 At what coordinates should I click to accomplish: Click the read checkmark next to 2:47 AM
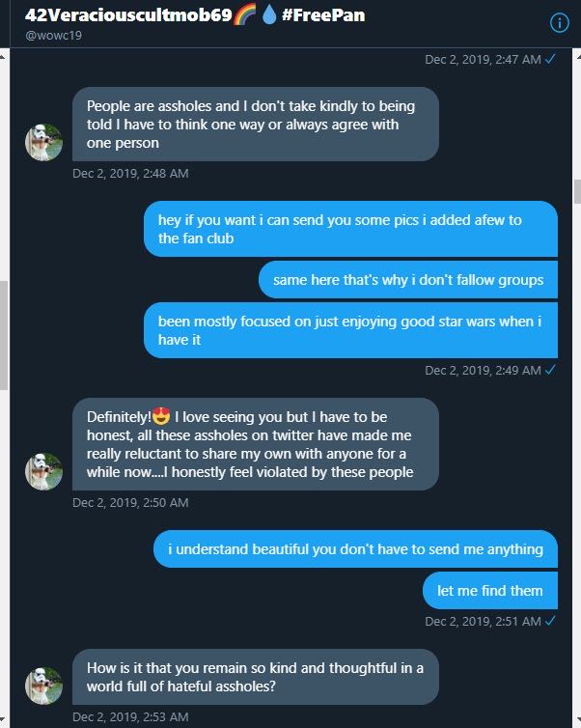pos(550,59)
